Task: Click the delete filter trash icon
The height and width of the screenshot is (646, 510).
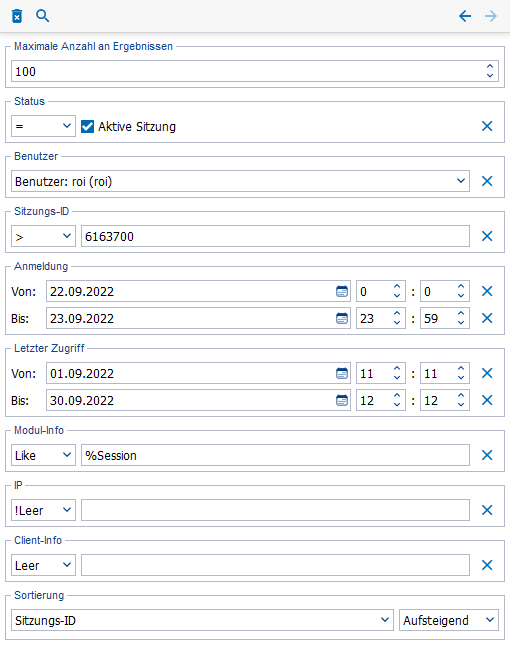Action: [x=17, y=16]
